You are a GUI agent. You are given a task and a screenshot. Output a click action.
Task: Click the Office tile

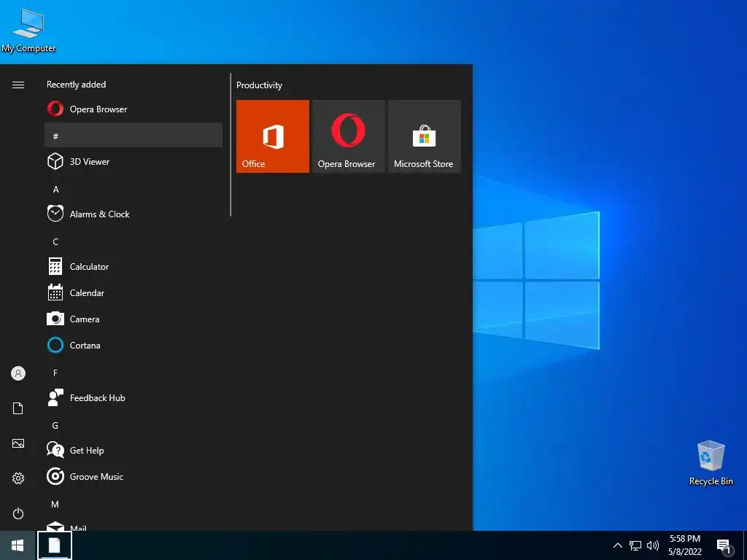pos(273,136)
